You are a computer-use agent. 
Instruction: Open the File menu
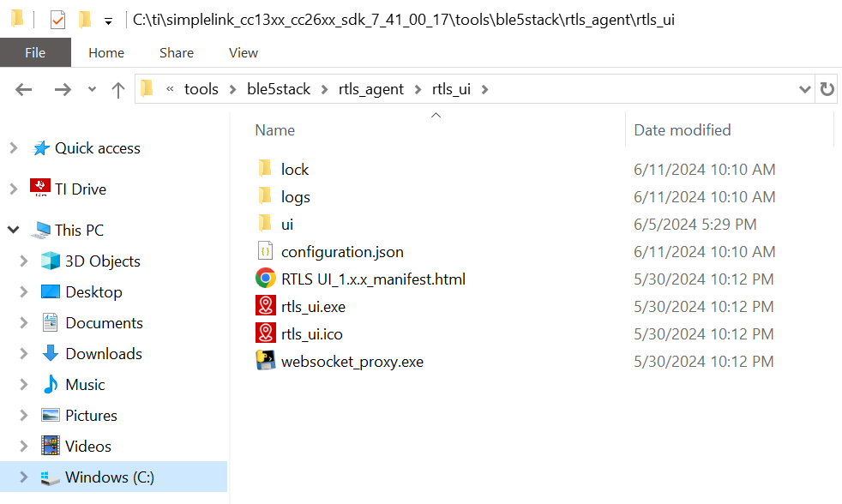(x=35, y=52)
